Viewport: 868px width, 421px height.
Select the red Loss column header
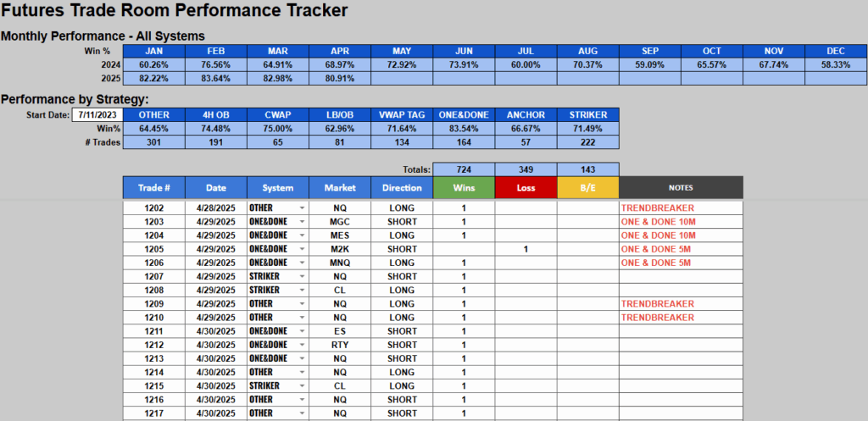526,187
